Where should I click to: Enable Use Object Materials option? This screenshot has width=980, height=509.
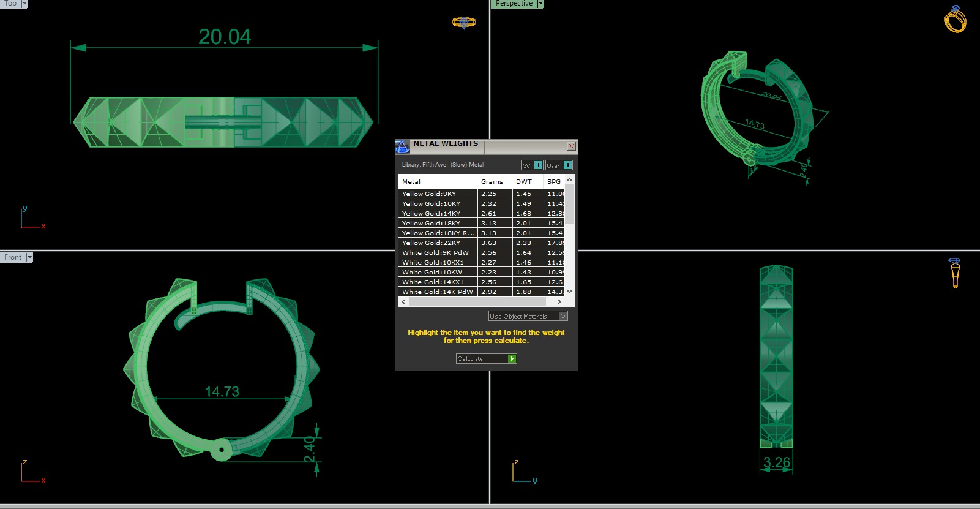click(x=528, y=316)
